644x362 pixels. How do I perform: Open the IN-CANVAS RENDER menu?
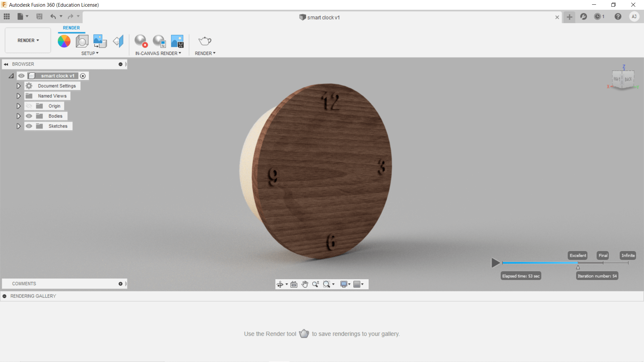[158, 53]
